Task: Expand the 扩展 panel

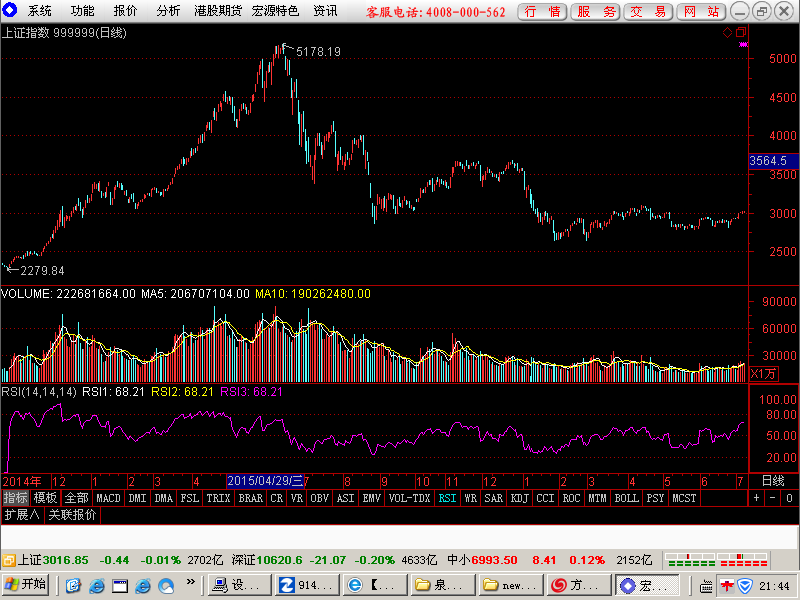Action: tap(22, 515)
